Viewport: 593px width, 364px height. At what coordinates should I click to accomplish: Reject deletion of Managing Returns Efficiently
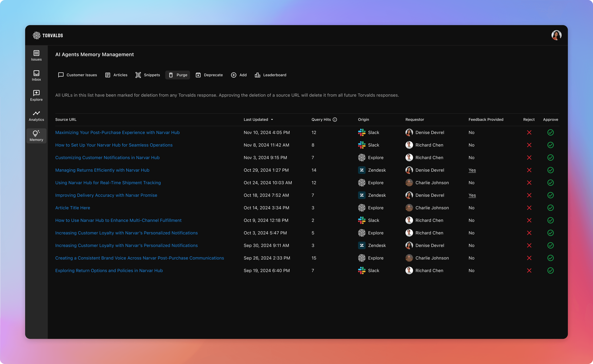point(529,170)
